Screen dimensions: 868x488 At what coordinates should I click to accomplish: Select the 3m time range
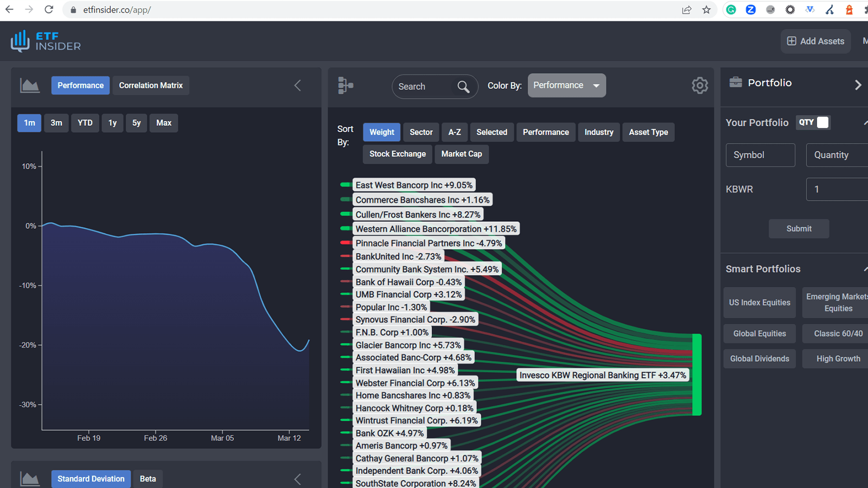[56, 123]
